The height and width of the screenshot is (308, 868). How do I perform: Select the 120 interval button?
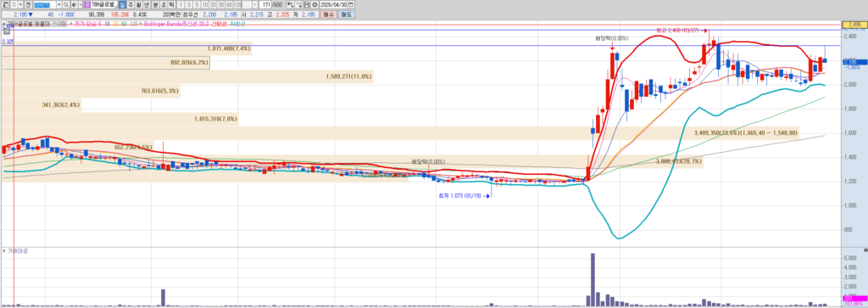[237, 4]
